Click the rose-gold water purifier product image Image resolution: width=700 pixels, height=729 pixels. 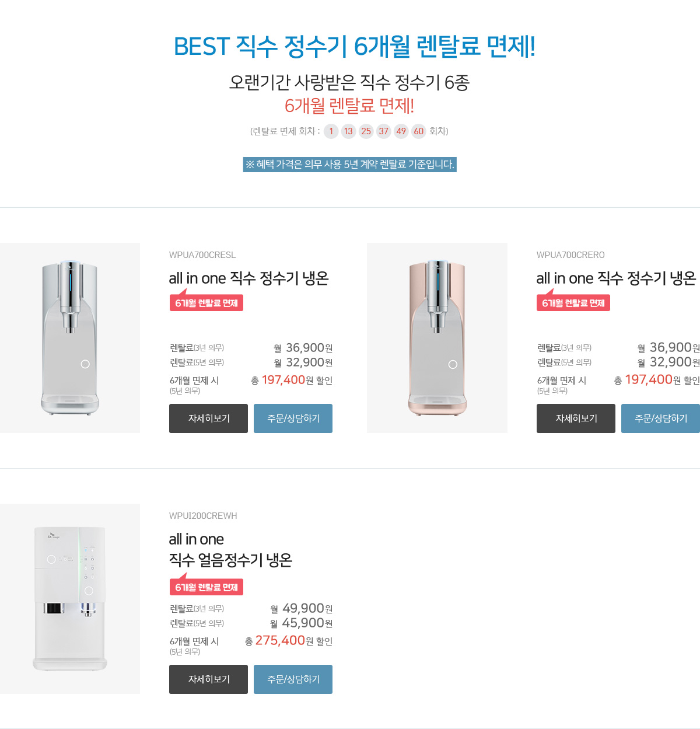click(x=437, y=338)
